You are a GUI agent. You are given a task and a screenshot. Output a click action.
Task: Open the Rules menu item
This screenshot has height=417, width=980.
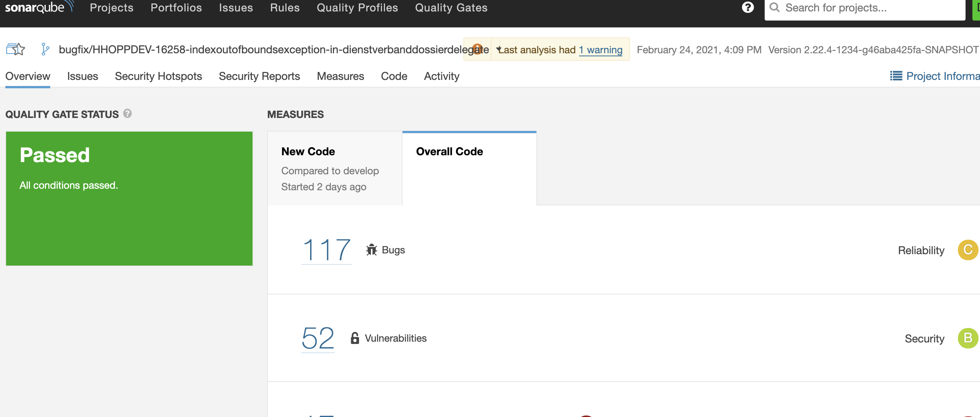point(285,8)
